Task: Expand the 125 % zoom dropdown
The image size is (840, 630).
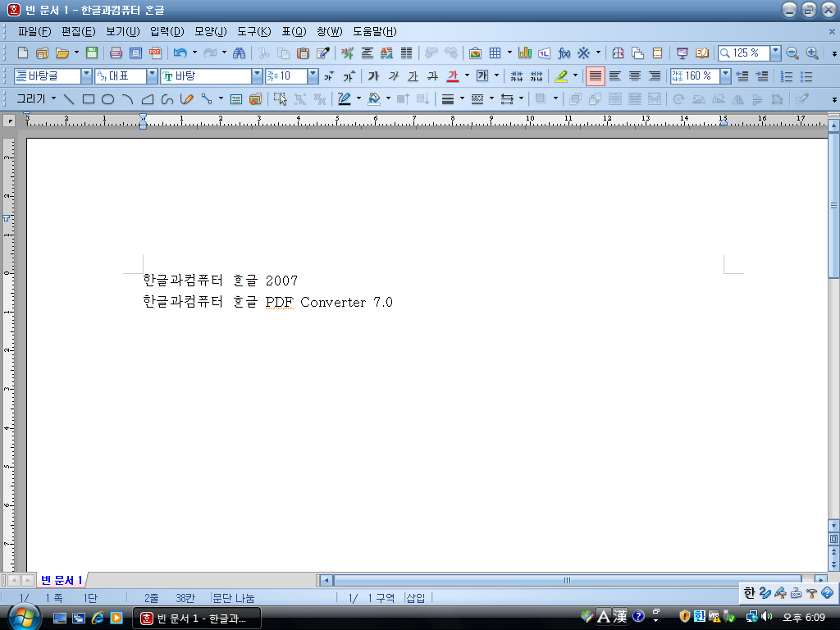Action: [775, 53]
